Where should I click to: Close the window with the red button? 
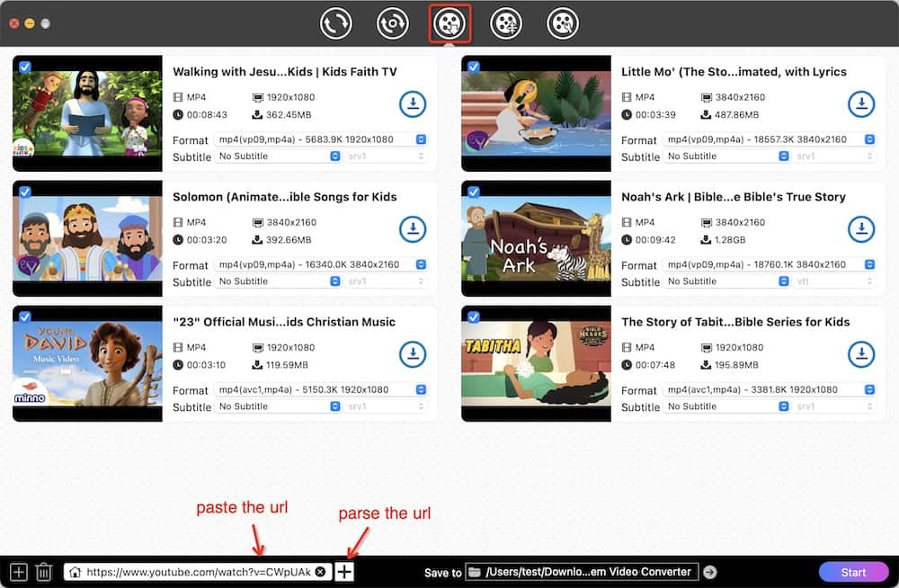[14, 23]
